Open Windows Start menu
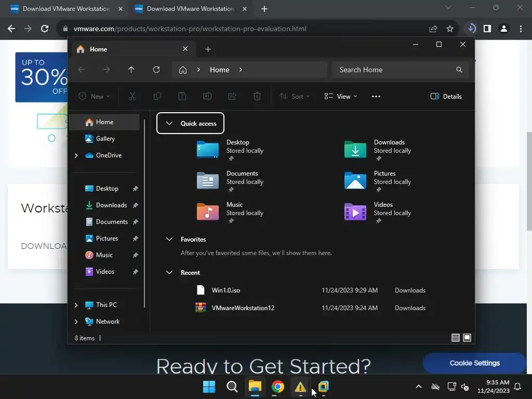The width and height of the screenshot is (532, 399). tap(209, 387)
